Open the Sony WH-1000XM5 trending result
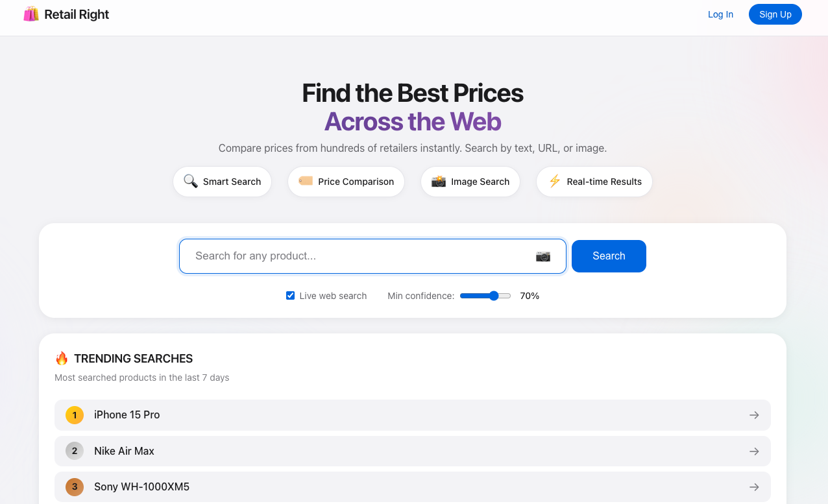This screenshot has width=828, height=504. (412, 486)
